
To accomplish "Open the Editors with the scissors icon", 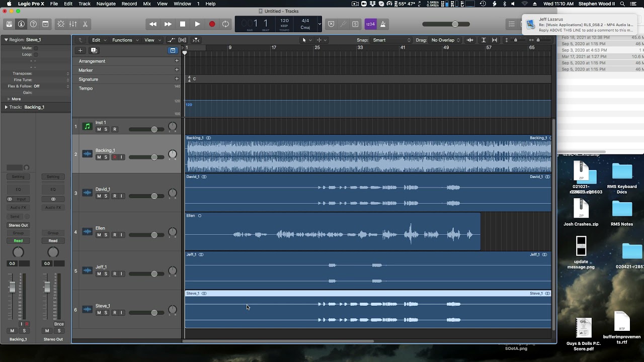I will 85,24.
